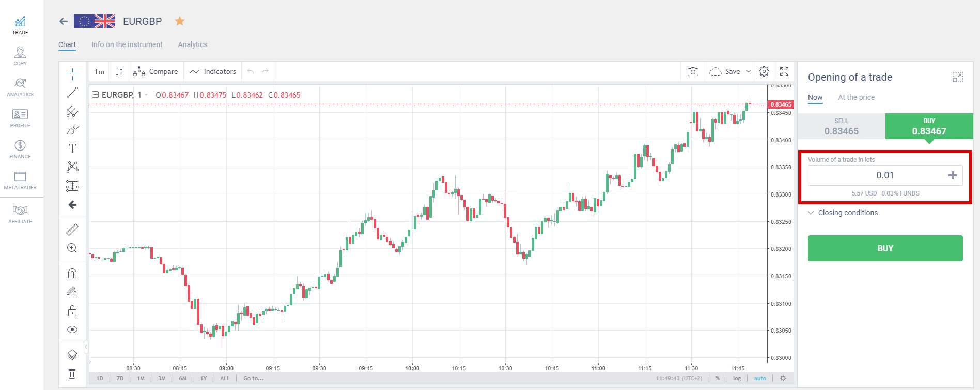
Task: Select the At the price tab
Action: pyautogui.click(x=857, y=97)
